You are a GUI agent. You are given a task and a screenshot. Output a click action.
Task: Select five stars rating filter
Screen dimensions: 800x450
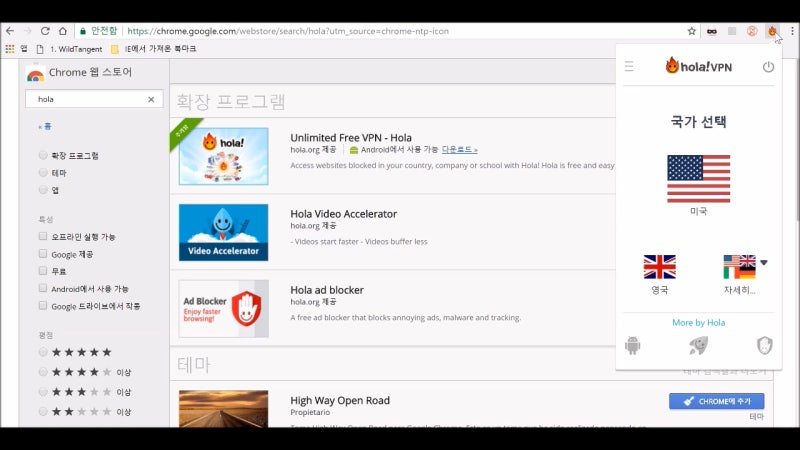(x=43, y=352)
